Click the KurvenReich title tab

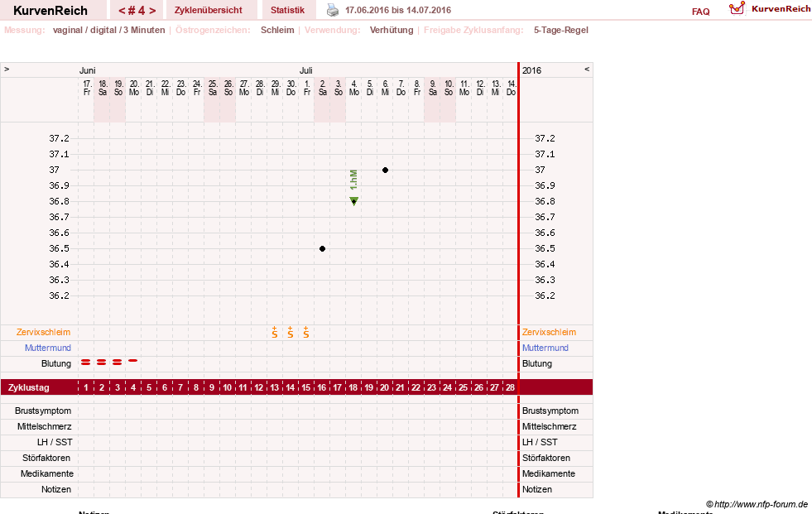tap(50, 11)
